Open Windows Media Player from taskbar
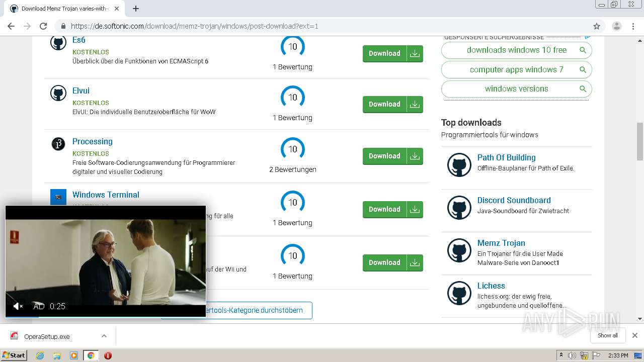Viewport: 644px width, 362px height. [x=74, y=355]
